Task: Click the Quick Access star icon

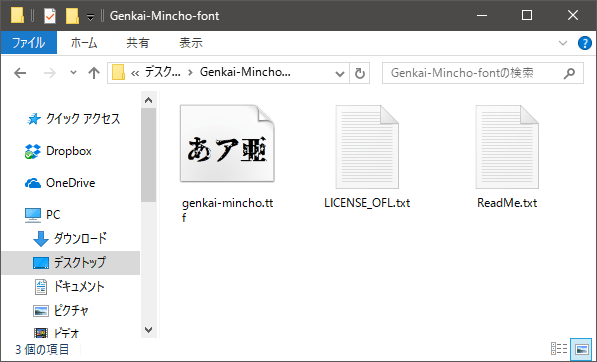Action: coord(34,119)
